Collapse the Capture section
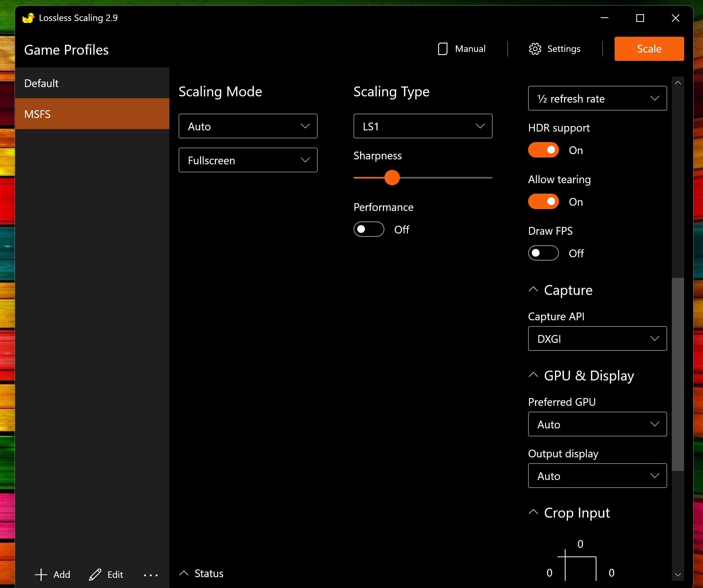703x588 pixels. point(533,290)
